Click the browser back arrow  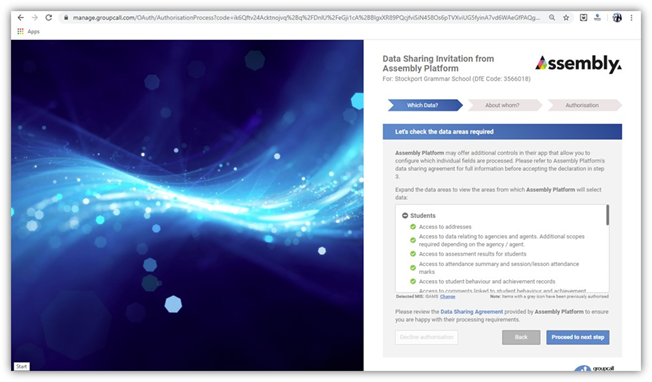click(21, 17)
